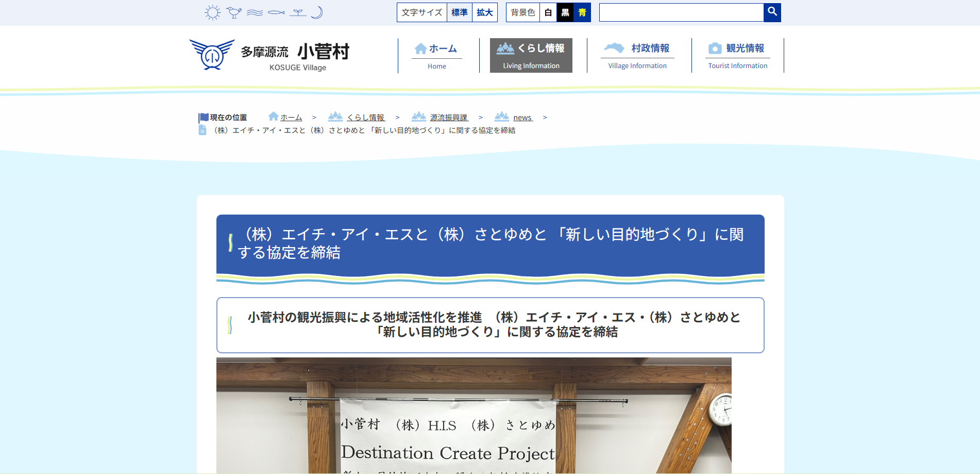Click the village icon beside くらし情報 breadcrumb

coord(335,117)
